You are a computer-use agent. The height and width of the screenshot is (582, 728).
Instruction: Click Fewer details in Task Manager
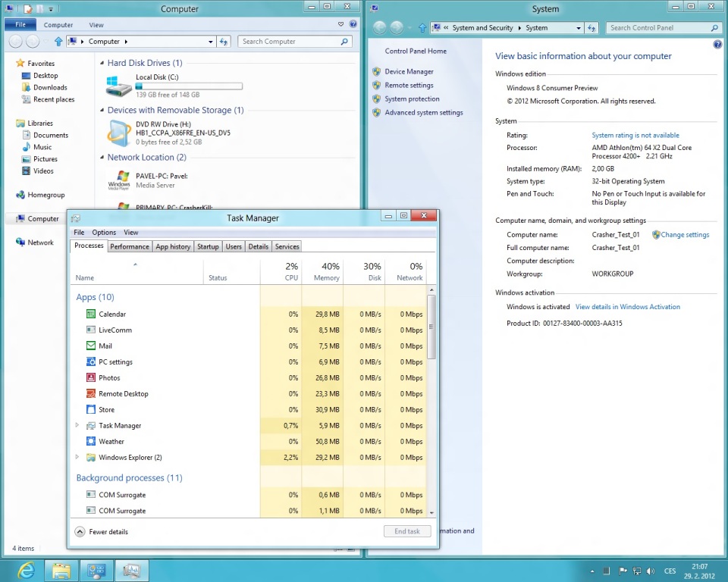tap(101, 532)
